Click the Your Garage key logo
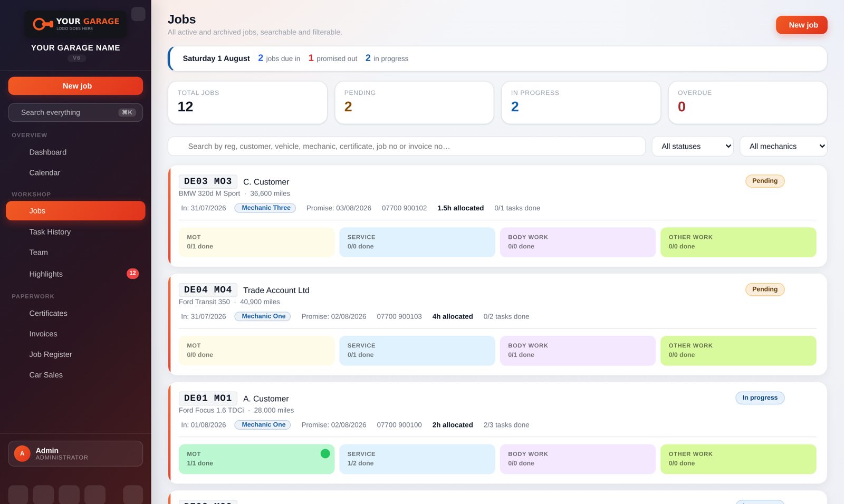Screen dimensions: 844x504 (75, 24)
